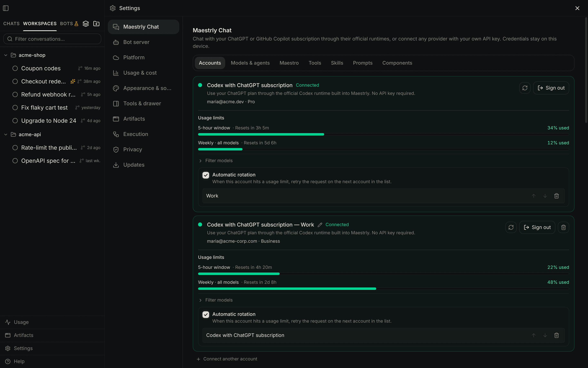Switch to the CHATS tab
Image resolution: width=588 pixels, height=368 pixels.
coord(11,24)
